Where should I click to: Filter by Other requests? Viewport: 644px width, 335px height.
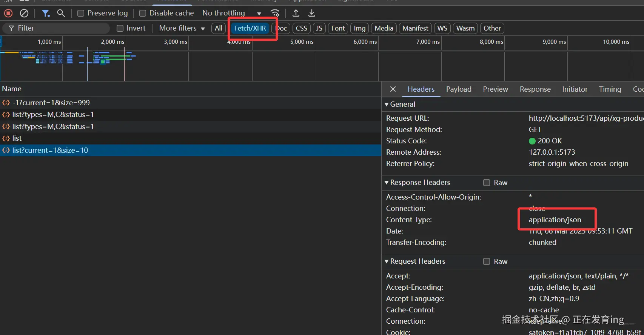click(x=492, y=28)
